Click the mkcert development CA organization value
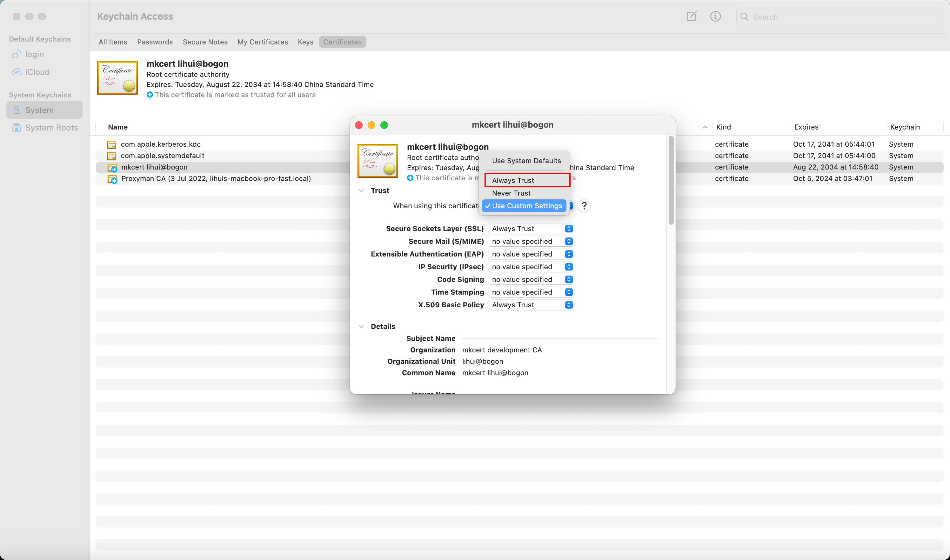 (502, 350)
